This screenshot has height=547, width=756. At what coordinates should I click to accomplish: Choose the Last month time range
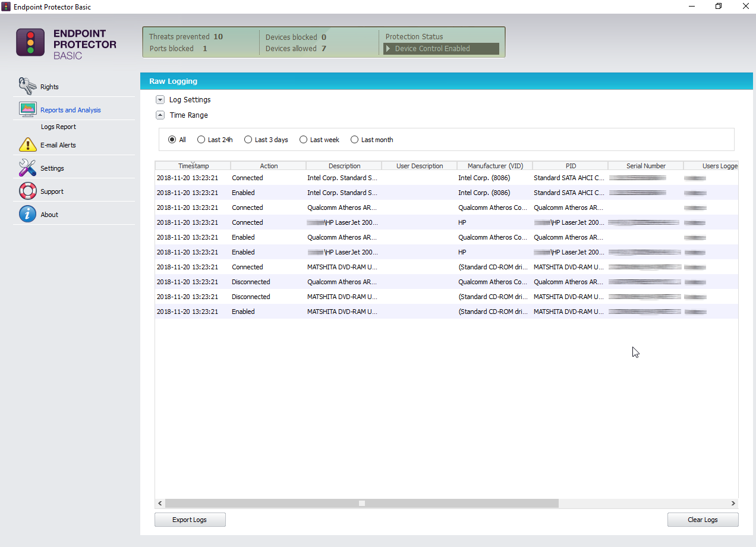coord(354,140)
